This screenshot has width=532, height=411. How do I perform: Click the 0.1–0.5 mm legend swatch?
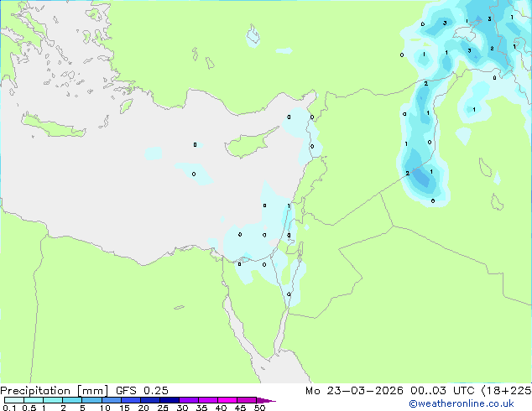14,400
